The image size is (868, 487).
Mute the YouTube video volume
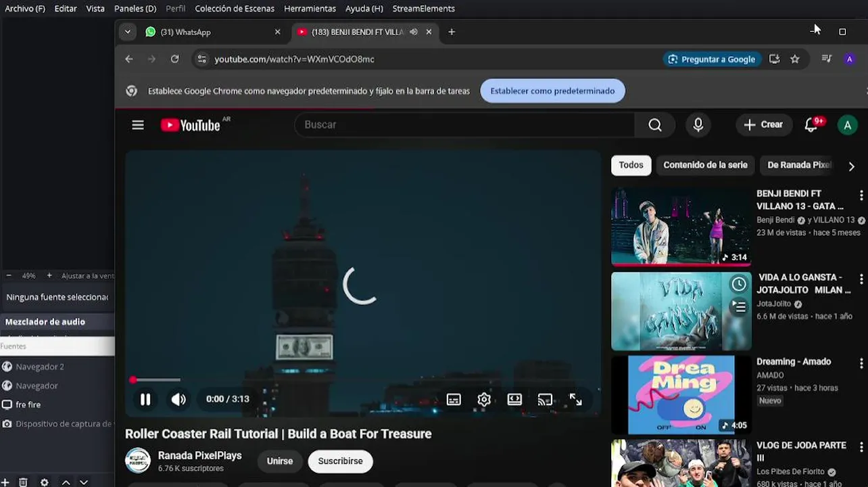[x=178, y=399]
